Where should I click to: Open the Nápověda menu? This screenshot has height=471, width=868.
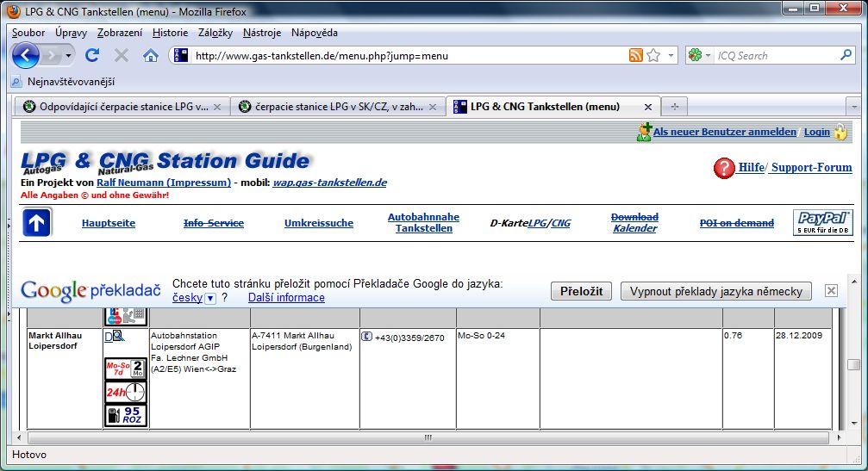coord(315,33)
